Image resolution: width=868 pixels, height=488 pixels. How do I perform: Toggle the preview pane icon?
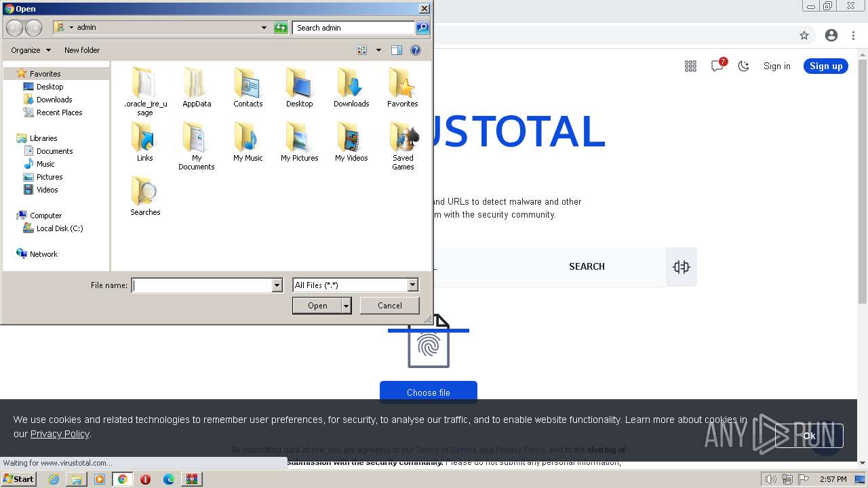coord(397,50)
